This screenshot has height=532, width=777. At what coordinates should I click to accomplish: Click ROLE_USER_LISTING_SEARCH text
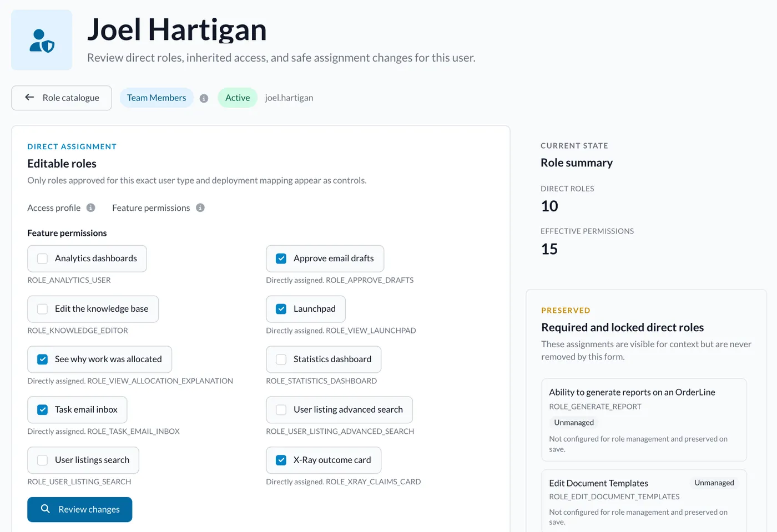pyautogui.click(x=79, y=482)
